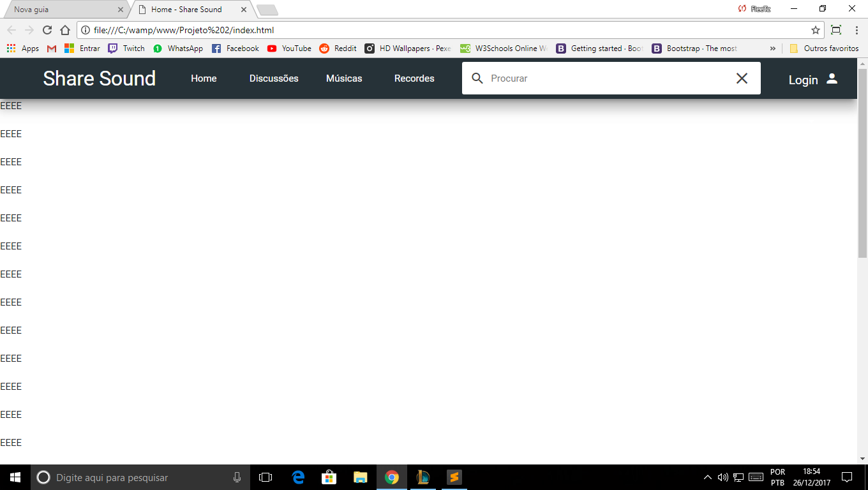Open the YouTube bookmark
This screenshot has height=490, width=868.
[x=289, y=48]
